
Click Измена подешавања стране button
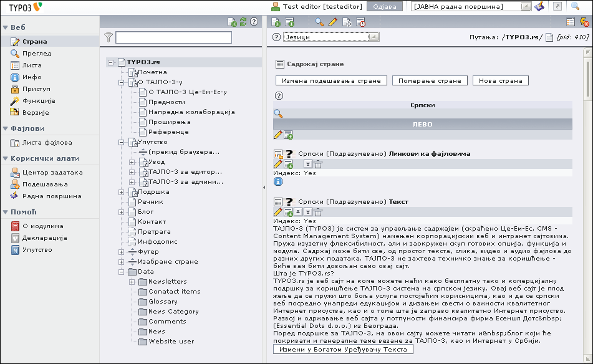tap(331, 80)
